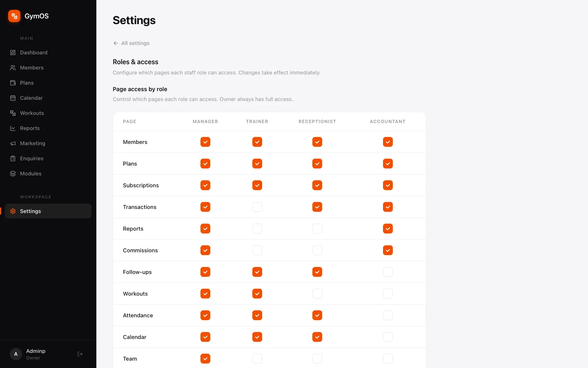
Task: Enable Workouts access for Receptionist
Action: 317,294
